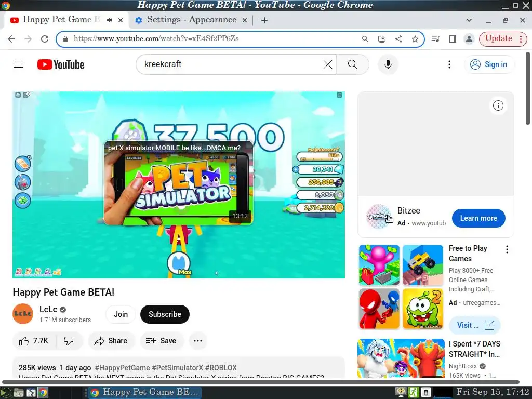The width and height of the screenshot is (532, 399).
Task: Clear the kreekcraft search text
Action: point(327,64)
